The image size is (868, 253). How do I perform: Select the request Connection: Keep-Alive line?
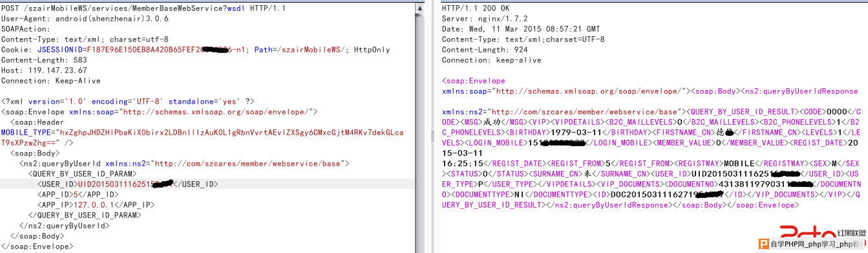pyautogui.click(x=51, y=80)
